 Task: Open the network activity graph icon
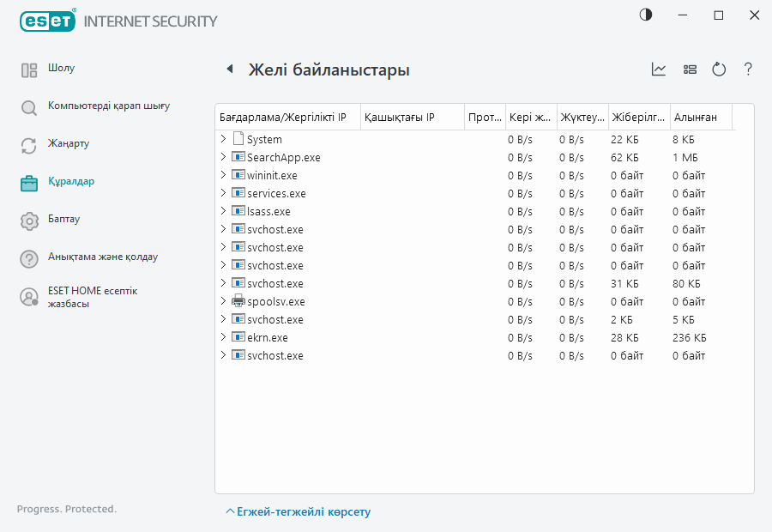coord(659,70)
